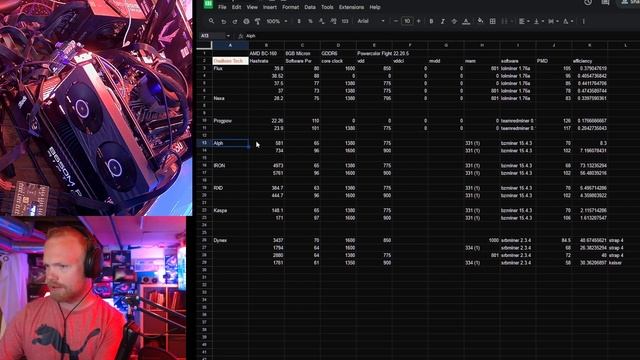Open the Extensions menu
The image size is (640, 360).
351,7
